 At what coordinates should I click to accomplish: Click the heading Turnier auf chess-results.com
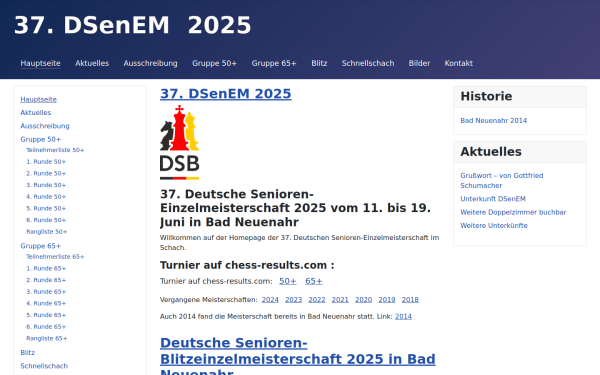coord(247,265)
